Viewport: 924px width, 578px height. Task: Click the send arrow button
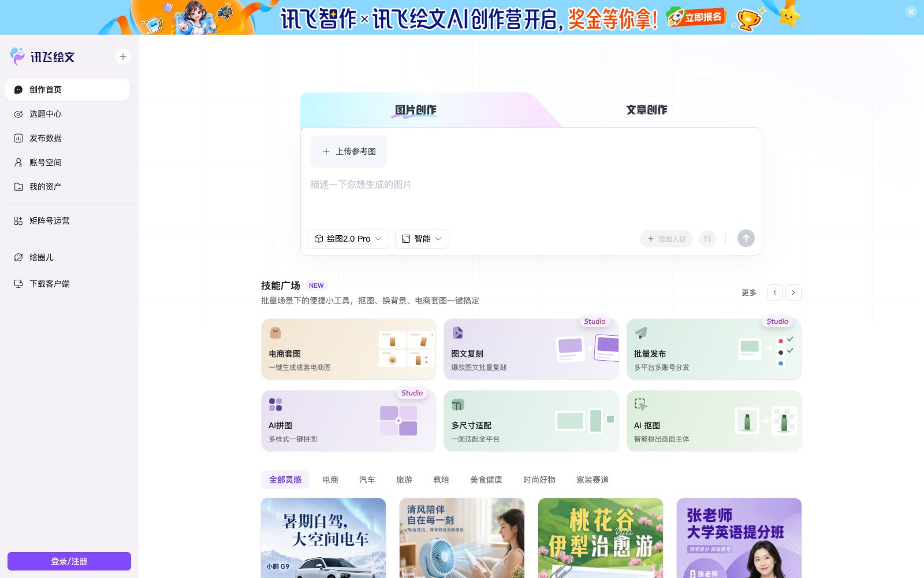746,238
